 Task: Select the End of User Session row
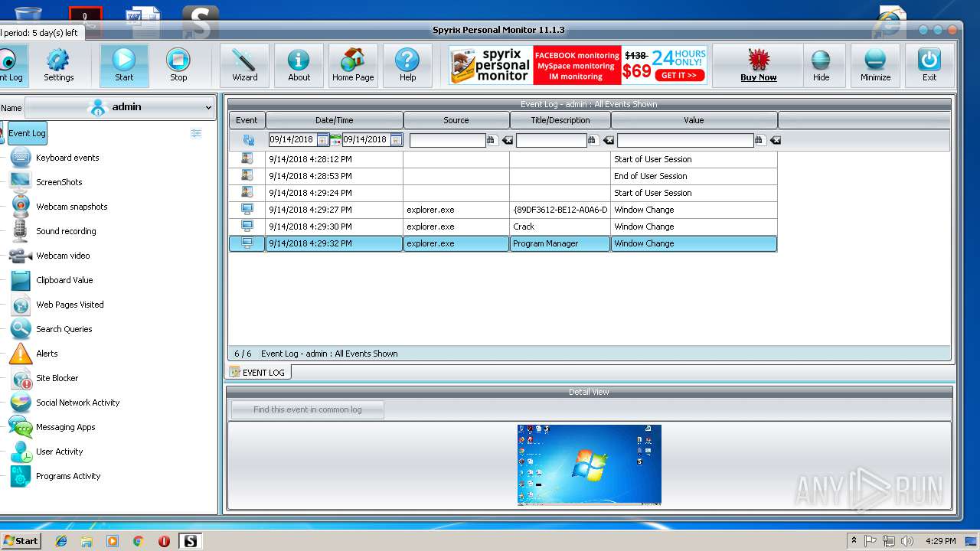(x=503, y=176)
